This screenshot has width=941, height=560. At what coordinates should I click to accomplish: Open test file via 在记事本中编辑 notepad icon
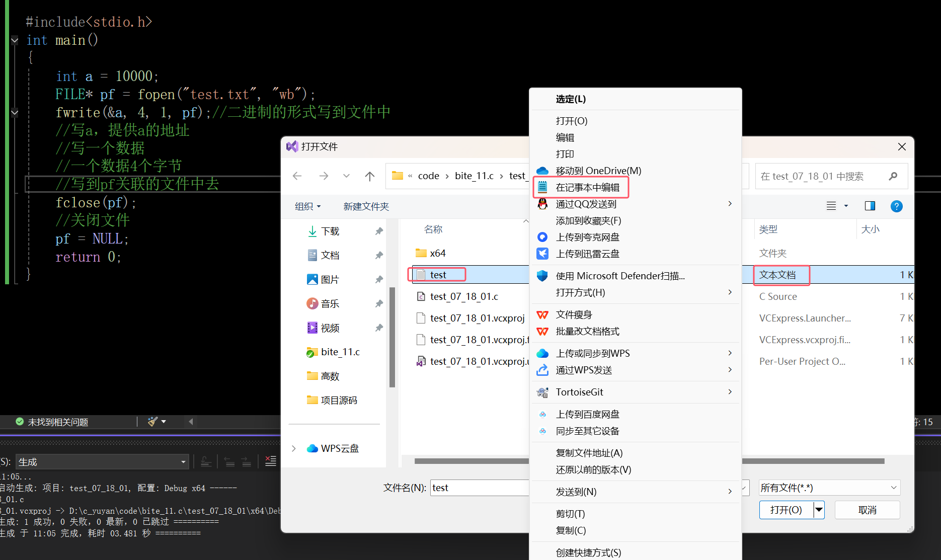(x=543, y=186)
